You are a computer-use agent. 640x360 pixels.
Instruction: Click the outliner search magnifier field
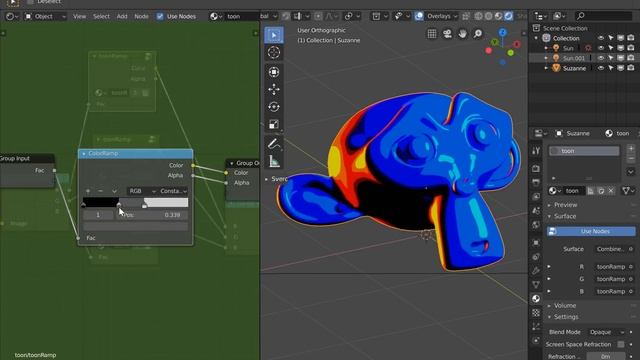tap(604, 16)
